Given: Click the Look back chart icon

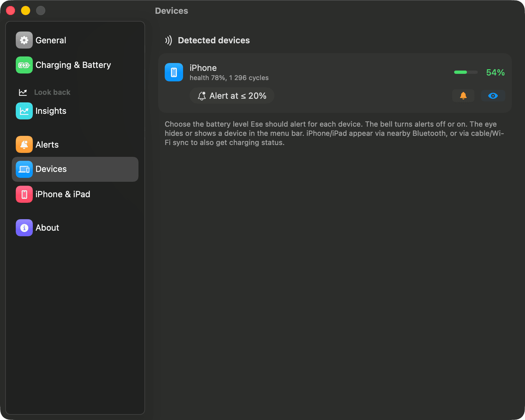Looking at the screenshot, I should pyautogui.click(x=23, y=93).
